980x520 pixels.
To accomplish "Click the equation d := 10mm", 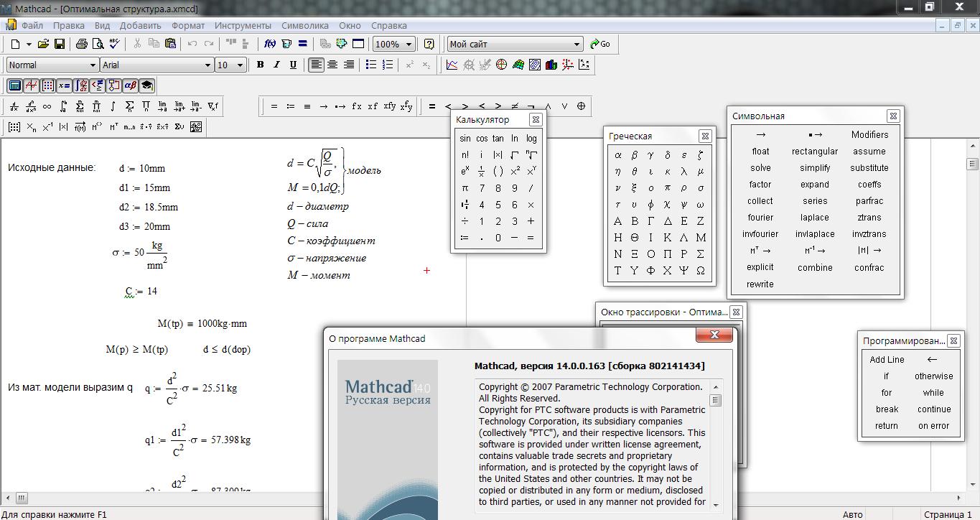I will click(142, 169).
